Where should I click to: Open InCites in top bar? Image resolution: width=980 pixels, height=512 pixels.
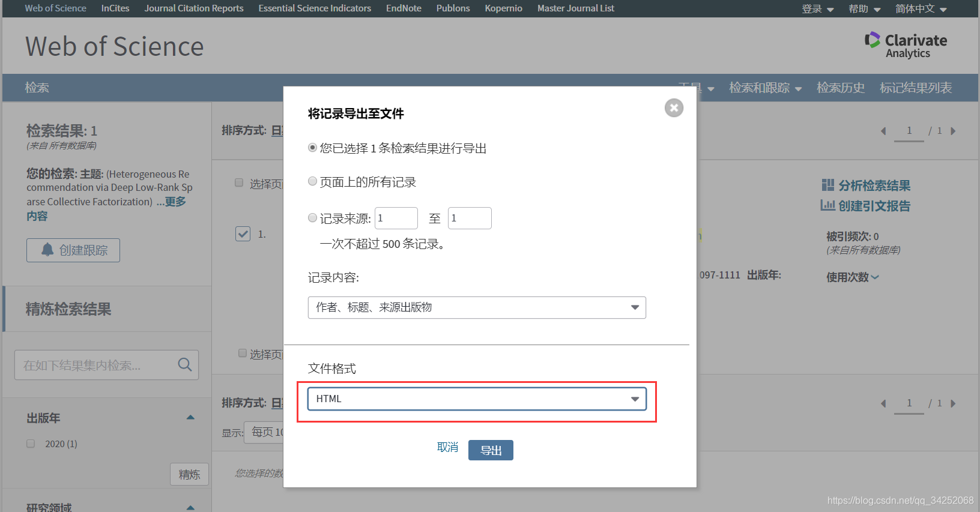click(x=115, y=8)
